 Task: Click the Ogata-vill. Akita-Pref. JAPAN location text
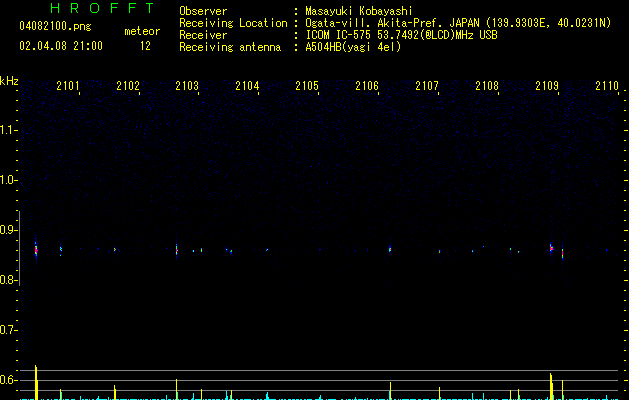[x=458, y=23]
